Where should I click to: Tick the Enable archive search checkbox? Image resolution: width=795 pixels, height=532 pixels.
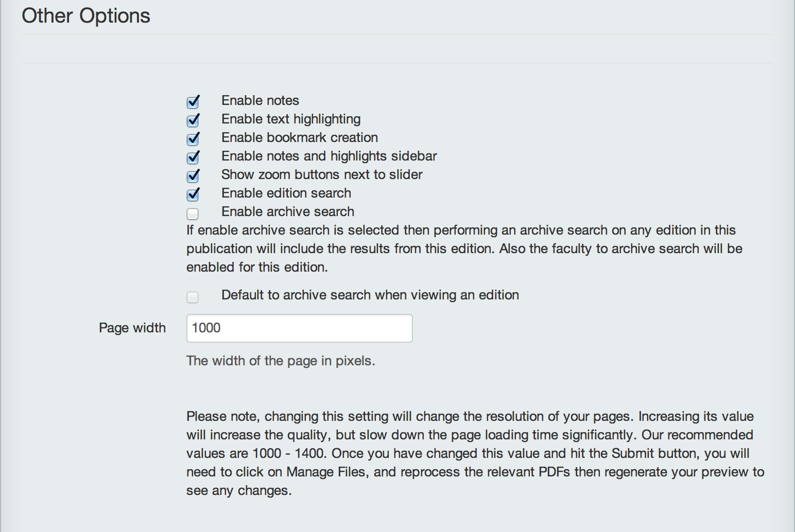tap(193, 214)
